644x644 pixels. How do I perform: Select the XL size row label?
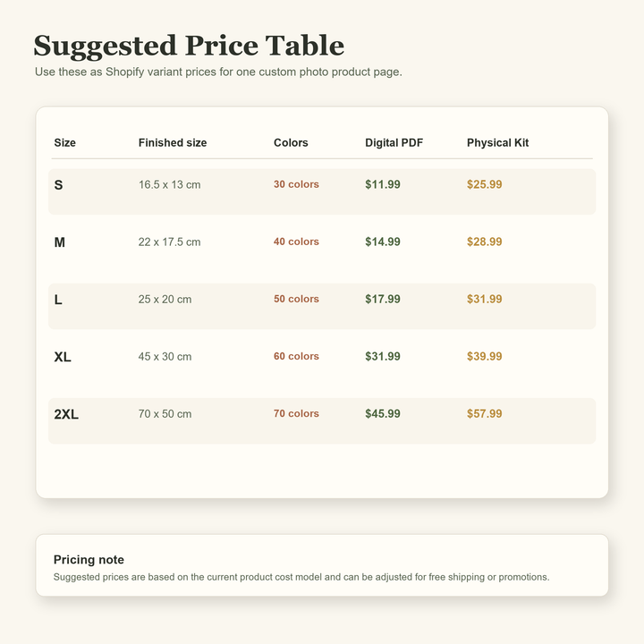(63, 357)
